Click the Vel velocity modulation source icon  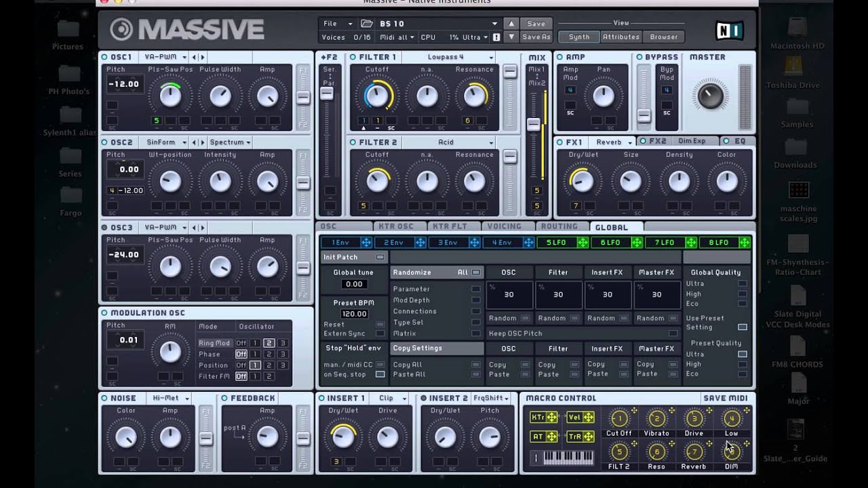[581, 417]
